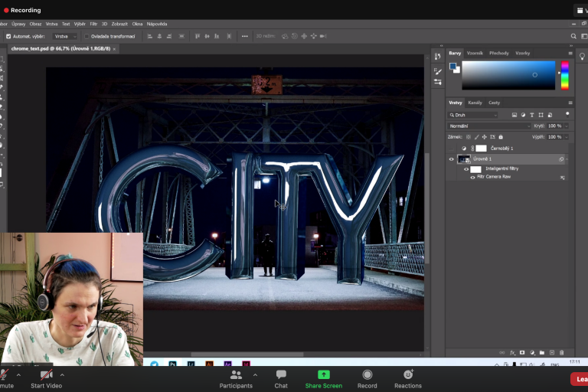588x392 pixels.
Task: Toggle visibility of Filtr Camera Raw
Action: pos(472,177)
